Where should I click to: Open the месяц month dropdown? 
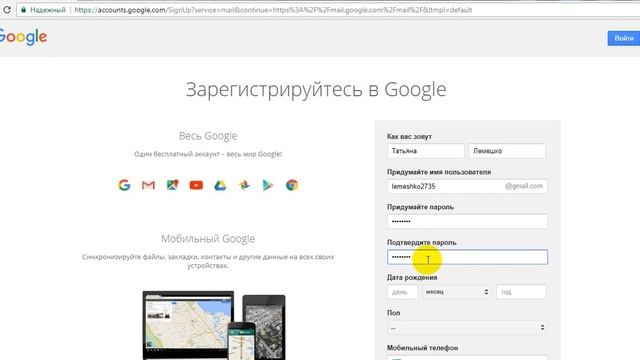[x=457, y=292]
